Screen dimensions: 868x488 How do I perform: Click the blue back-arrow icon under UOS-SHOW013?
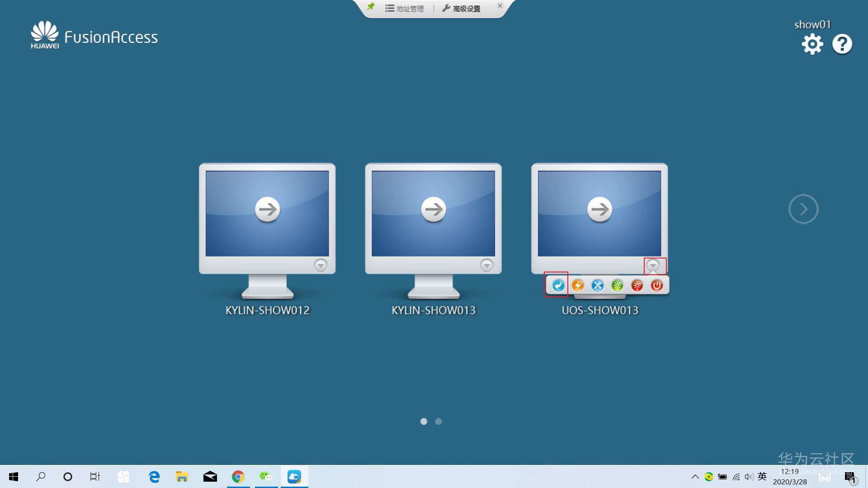[x=558, y=285]
